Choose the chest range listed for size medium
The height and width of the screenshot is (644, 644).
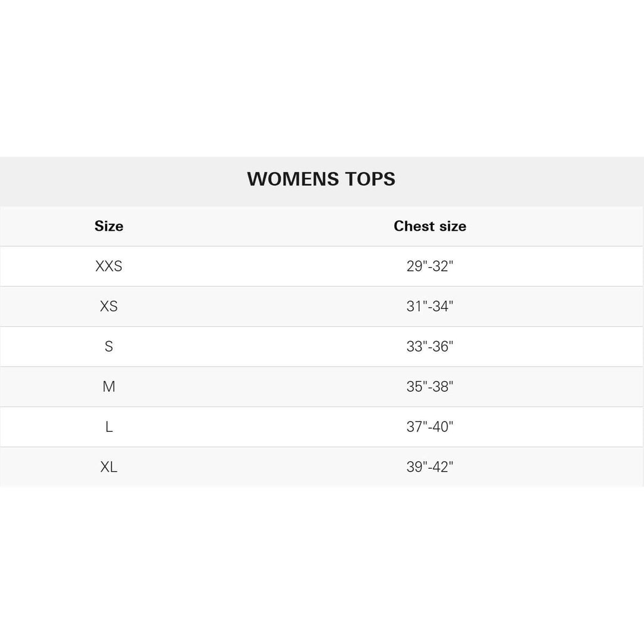click(x=430, y=386)
